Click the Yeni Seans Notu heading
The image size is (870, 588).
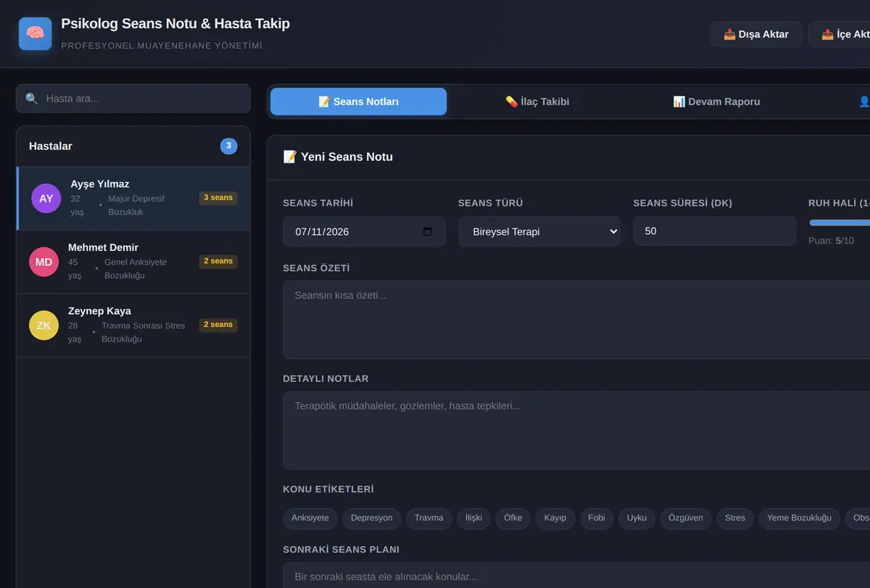tap(338, 157)
